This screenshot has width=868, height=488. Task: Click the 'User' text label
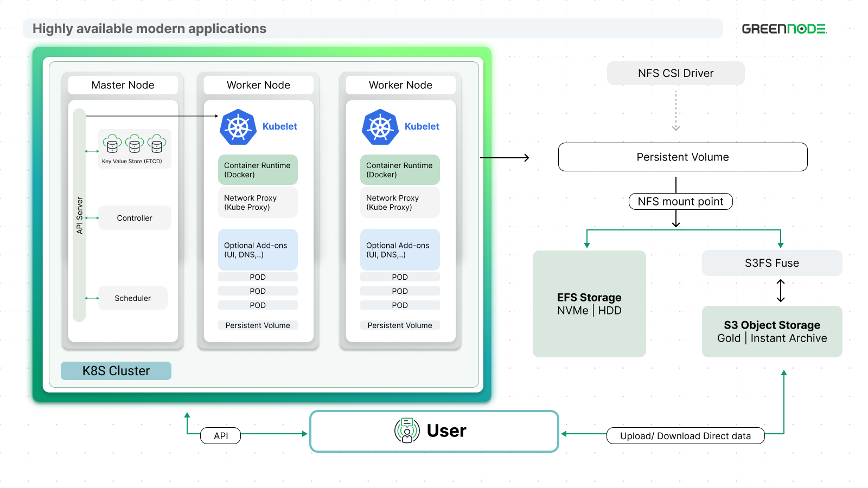coord(446,431)
